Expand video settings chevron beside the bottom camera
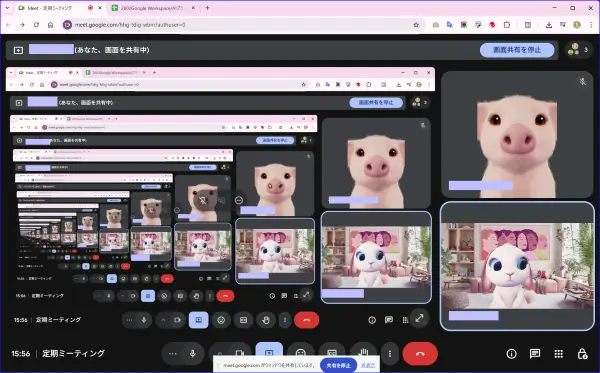 [220, 353]
